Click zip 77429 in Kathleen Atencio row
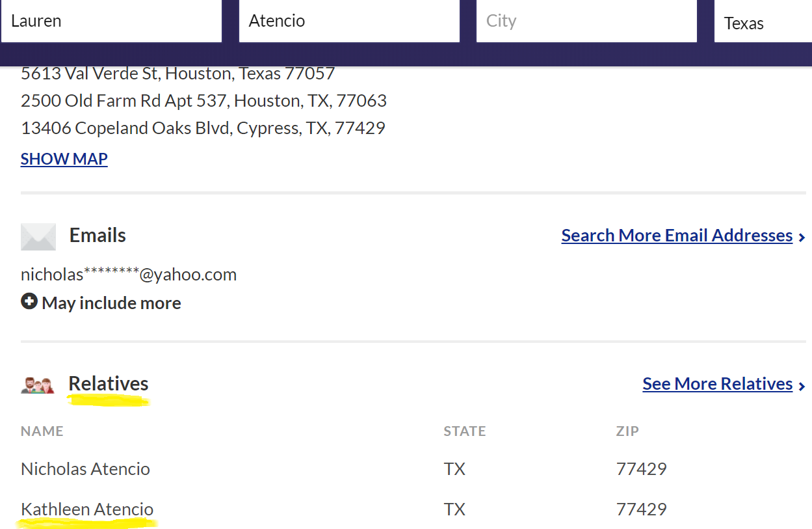 point(642,509)
